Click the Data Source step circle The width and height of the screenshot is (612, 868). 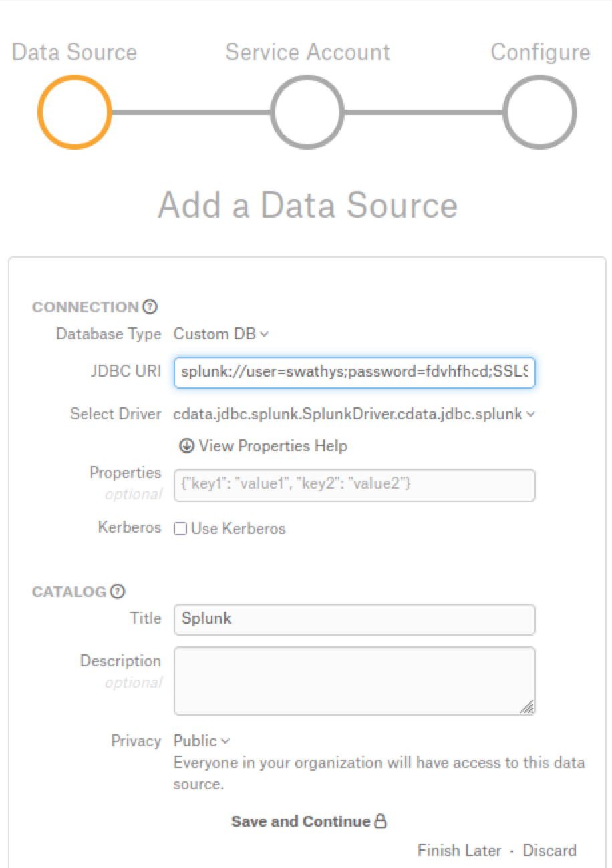[74, 112]
